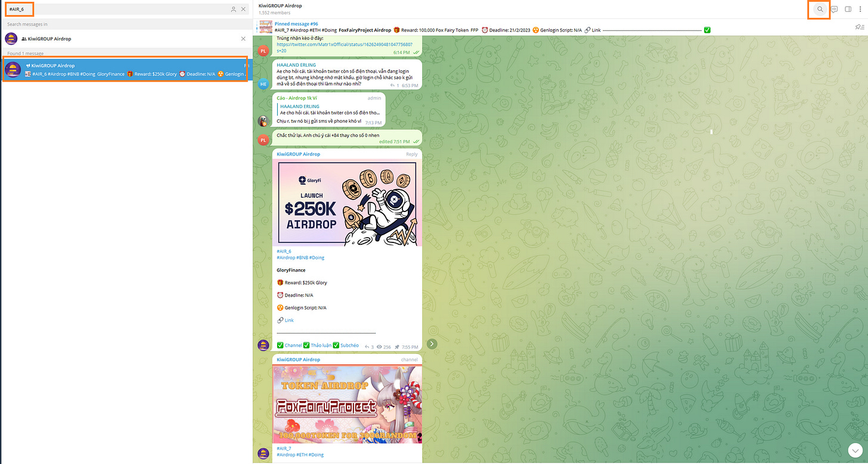Click avatar of Cáo admin message

point(263,121)
